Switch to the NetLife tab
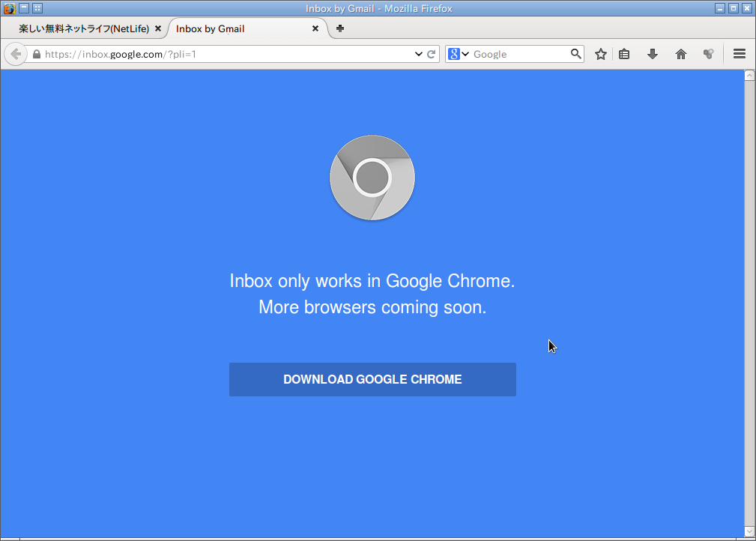 [x=84, y=29]
